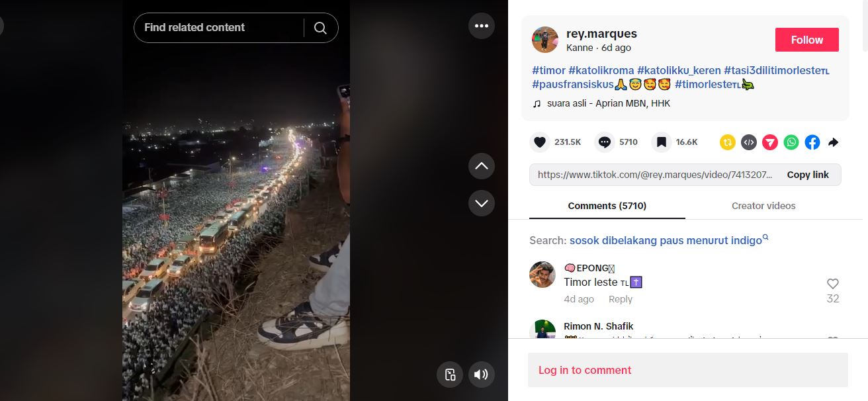Follow the rey.marques account
The width and height of the screenshot is (868, 401).
click(806, 40)
